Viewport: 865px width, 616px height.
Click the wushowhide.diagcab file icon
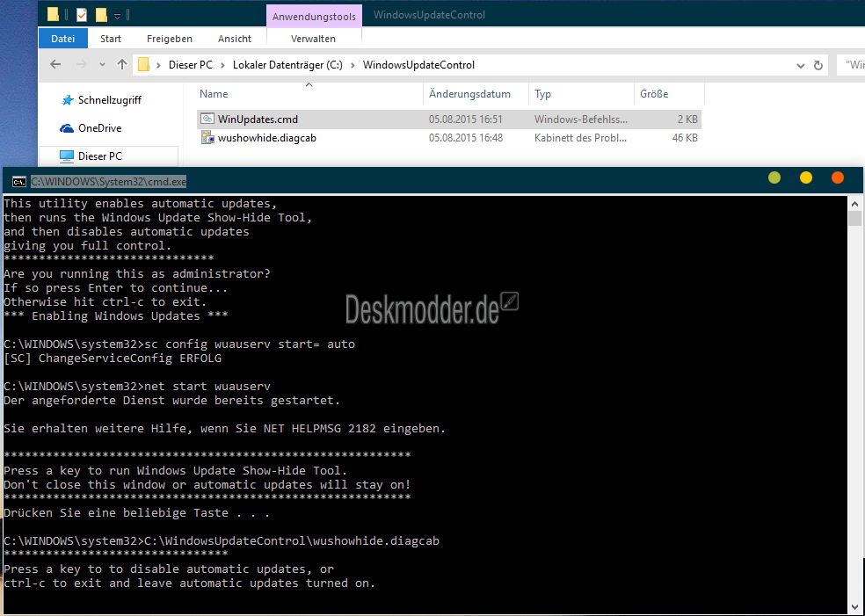pyautogui.click(x=207, y=137)
